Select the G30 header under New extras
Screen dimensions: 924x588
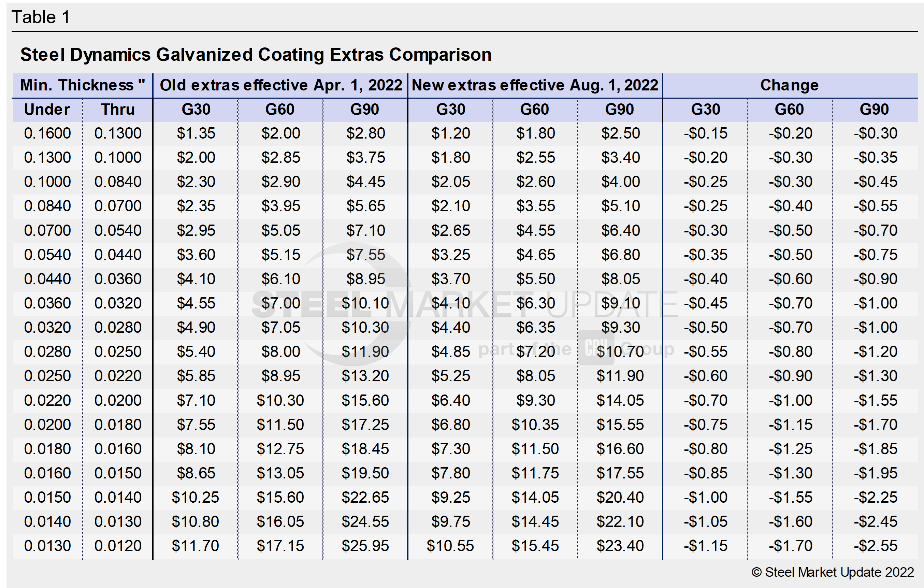click(x=450, y=110)
